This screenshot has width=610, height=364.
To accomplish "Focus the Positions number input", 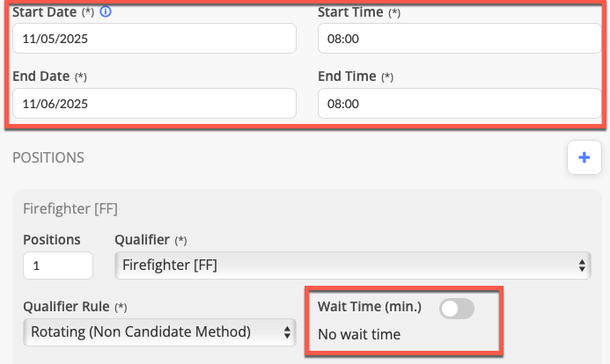I will click(58, 265).
